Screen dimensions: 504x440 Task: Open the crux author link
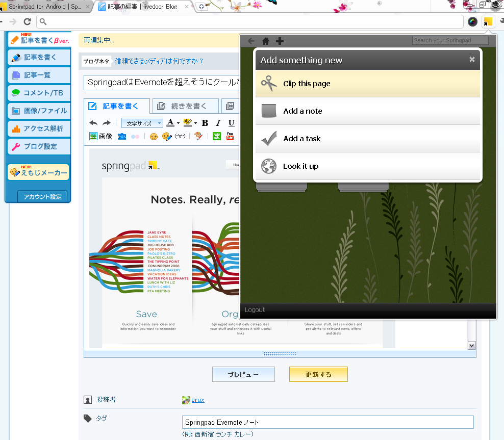198,400
